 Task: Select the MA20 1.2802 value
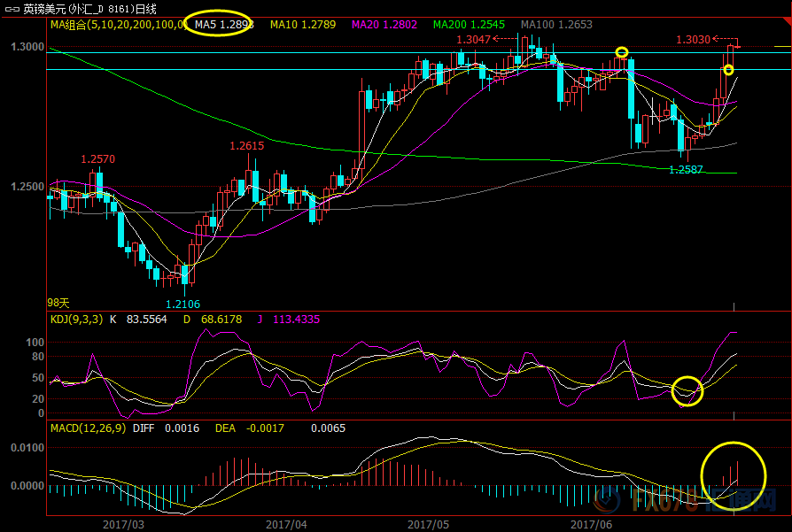[384, 24]
